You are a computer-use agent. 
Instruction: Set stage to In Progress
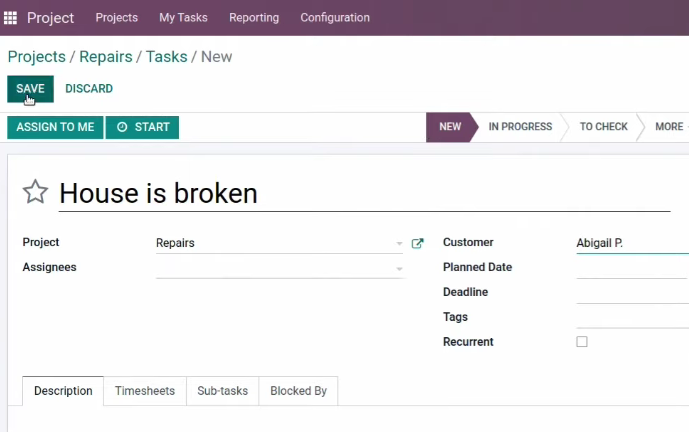click(520, 127)
